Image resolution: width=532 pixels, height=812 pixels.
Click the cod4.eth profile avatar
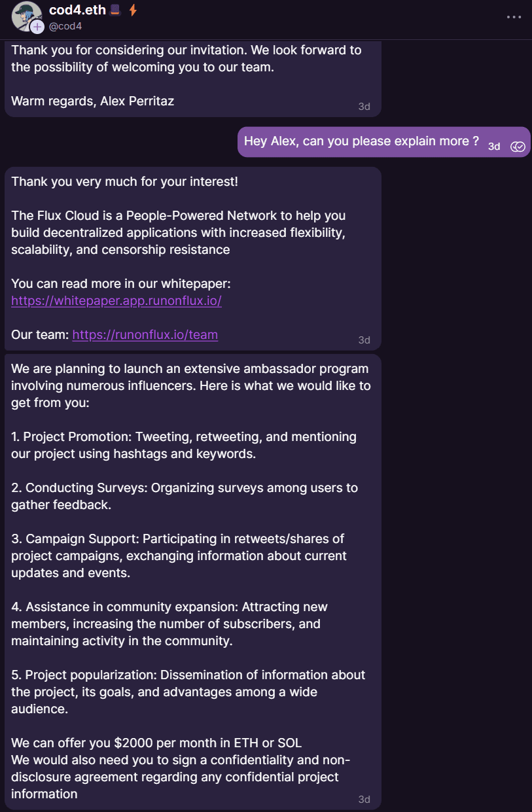point(26,16)
